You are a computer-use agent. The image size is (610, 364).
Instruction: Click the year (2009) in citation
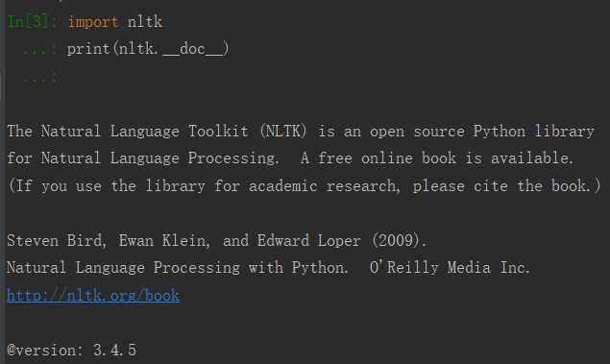tap(397, 240)
